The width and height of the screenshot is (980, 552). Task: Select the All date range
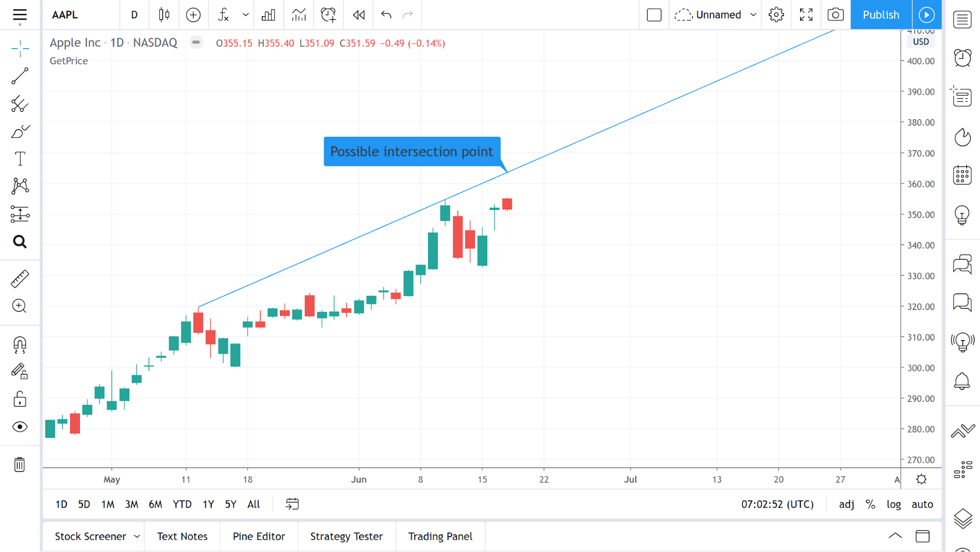click(x=253, y=504)
